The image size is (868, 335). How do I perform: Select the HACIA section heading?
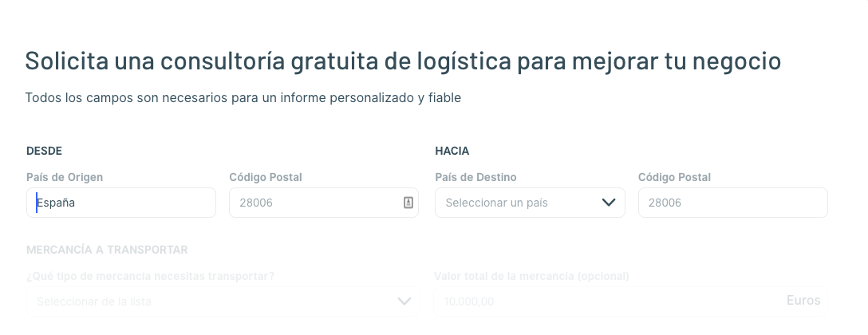(x=452, y=151)
